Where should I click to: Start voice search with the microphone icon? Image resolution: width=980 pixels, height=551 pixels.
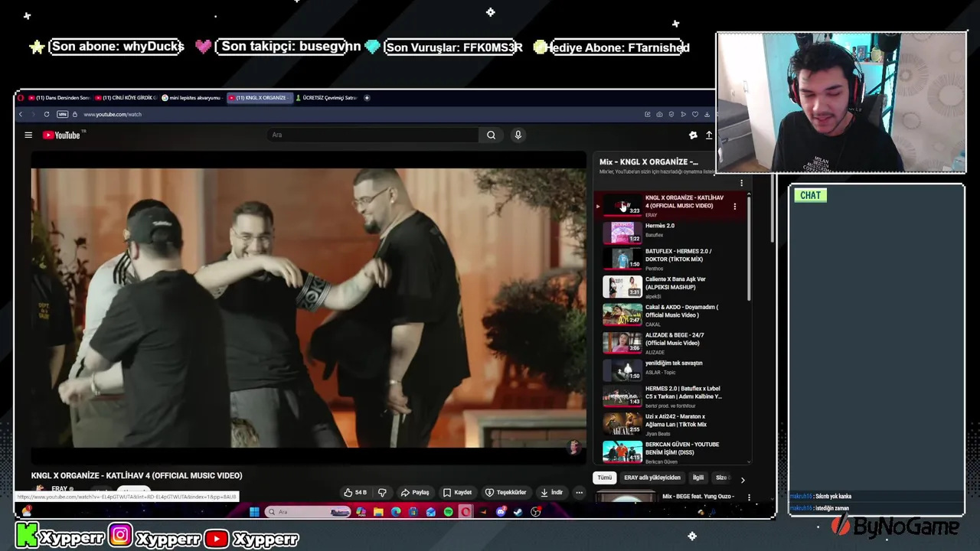(x=518, y=135)
